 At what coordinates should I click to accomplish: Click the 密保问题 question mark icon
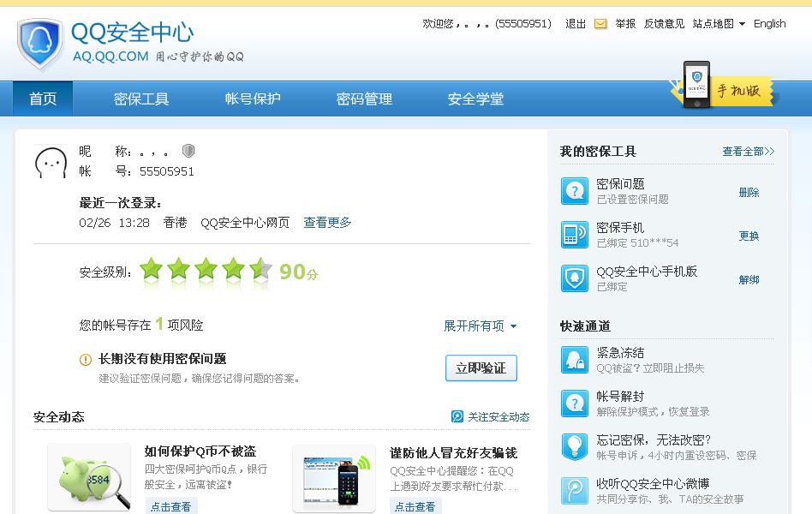click(574, 191)
